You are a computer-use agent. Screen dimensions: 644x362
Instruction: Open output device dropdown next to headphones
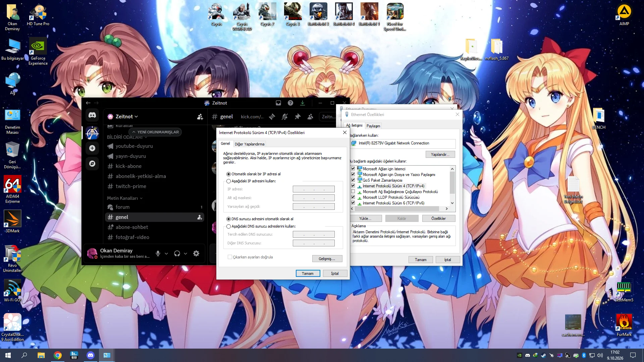pyautogui.click(x=185, y=253)
